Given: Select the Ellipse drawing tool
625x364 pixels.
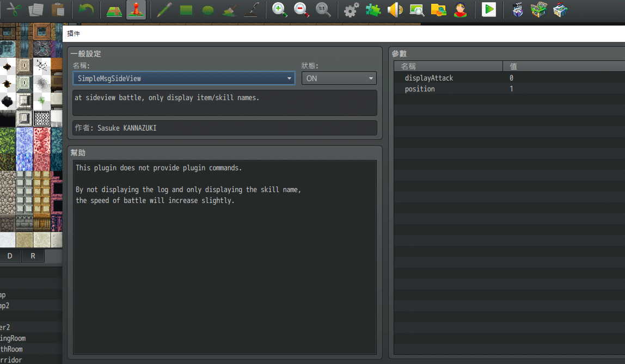Looking at the screenshot, I should pyautogui.click(x=208, y=10).
